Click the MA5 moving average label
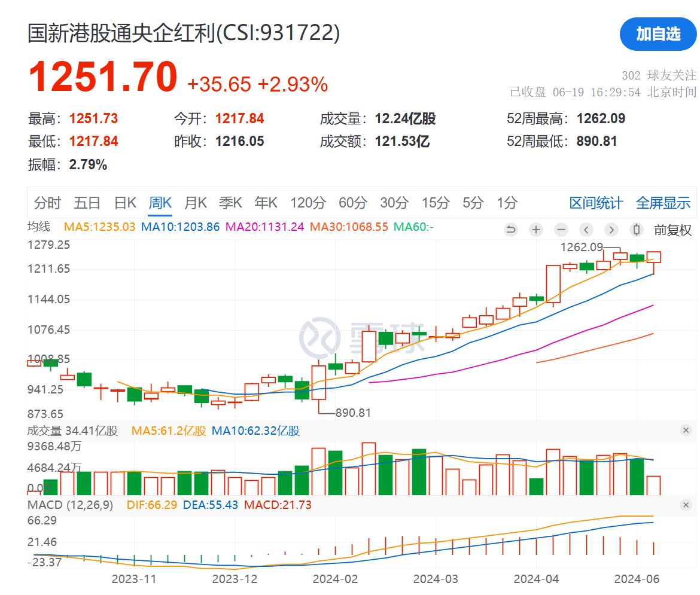Viewport: 700px width, 595px height. pos(99,227)
